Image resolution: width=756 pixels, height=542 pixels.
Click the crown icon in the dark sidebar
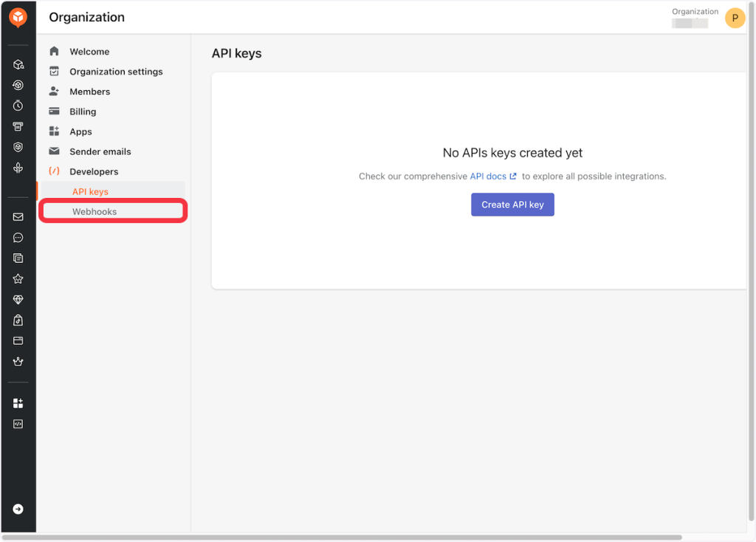point(18,362)
